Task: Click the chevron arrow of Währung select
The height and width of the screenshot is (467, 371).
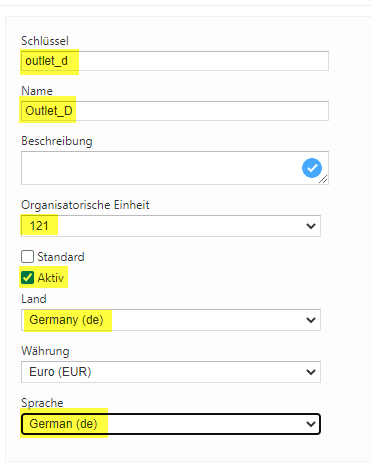Action: 311,372
